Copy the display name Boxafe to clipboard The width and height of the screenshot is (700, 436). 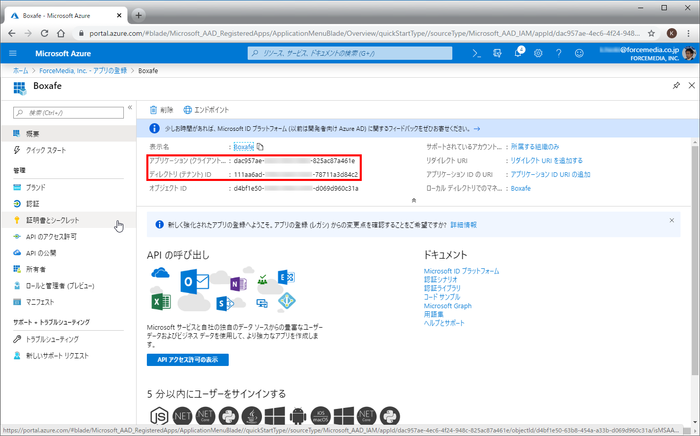260,147
